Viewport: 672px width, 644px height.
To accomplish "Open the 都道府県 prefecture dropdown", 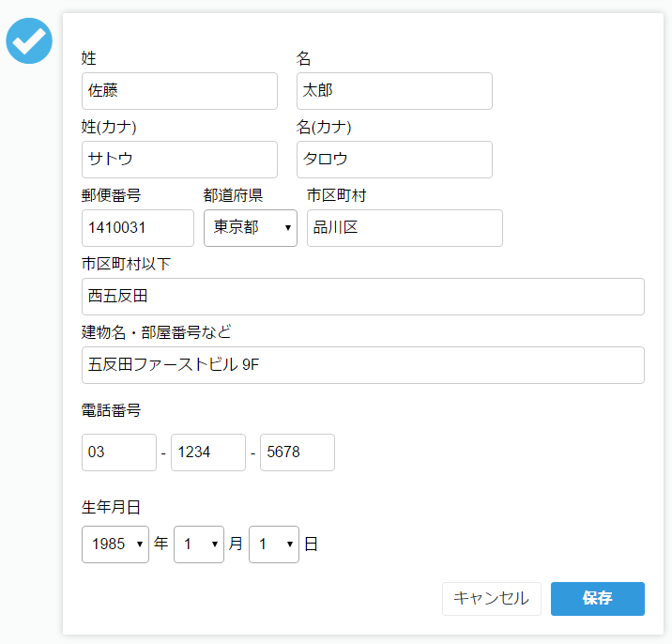I will coord(250,228).
